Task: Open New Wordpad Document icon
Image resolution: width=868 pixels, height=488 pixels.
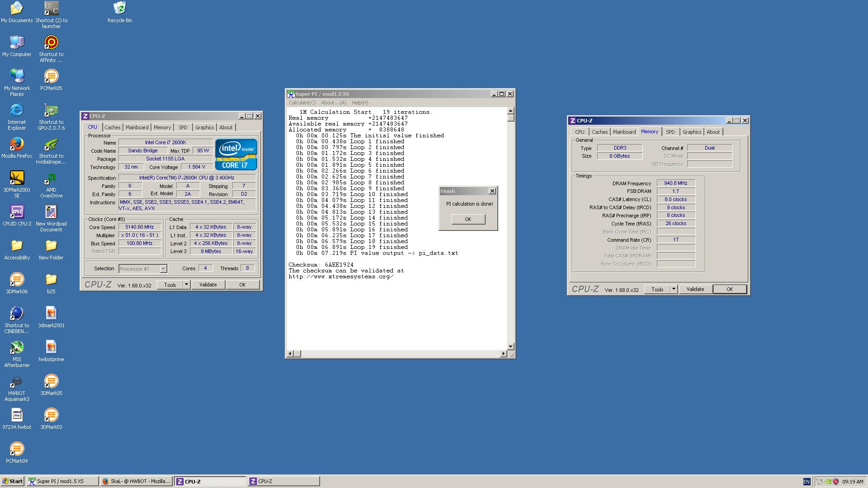Action: pos(51,218)
